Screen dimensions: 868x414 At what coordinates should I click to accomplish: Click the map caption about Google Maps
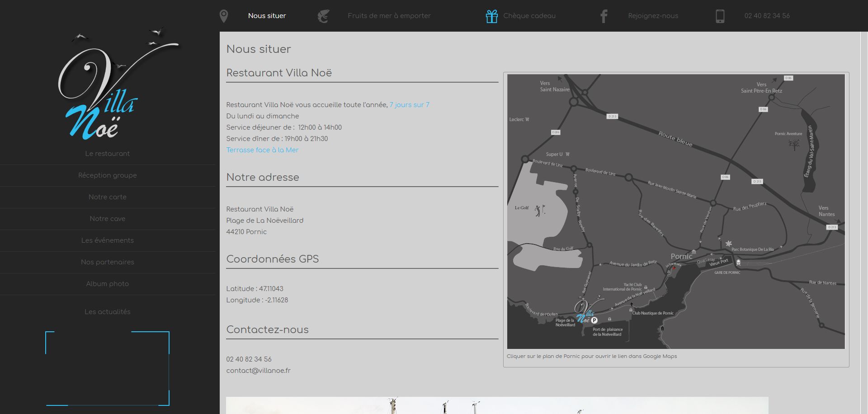pyautogui.click(x=592, y=356)
